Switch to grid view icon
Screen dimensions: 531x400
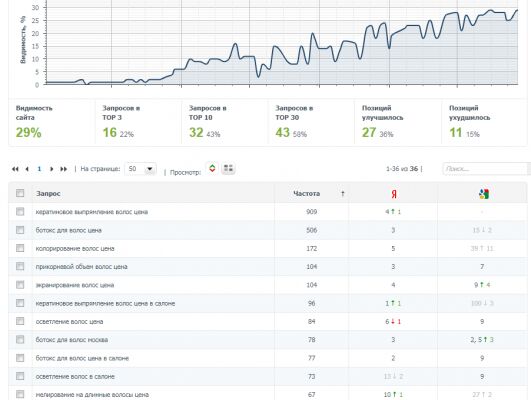coord(228,168)
